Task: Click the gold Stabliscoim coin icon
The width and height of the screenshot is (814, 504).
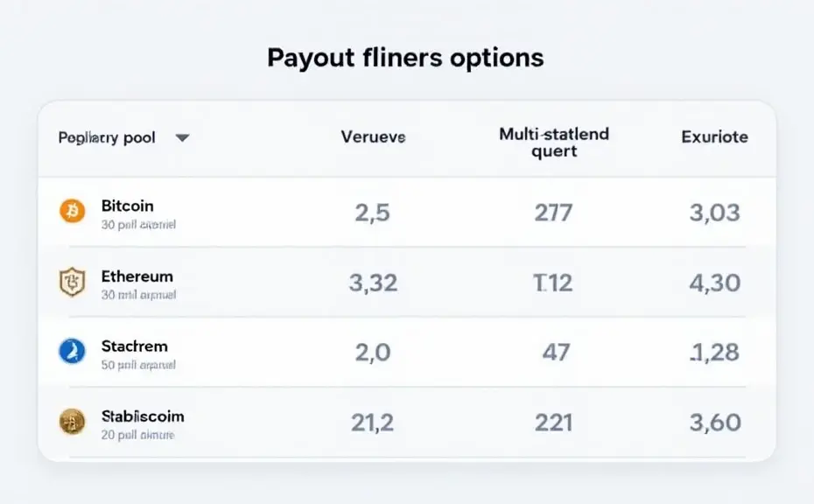Action: pos(72,421)
